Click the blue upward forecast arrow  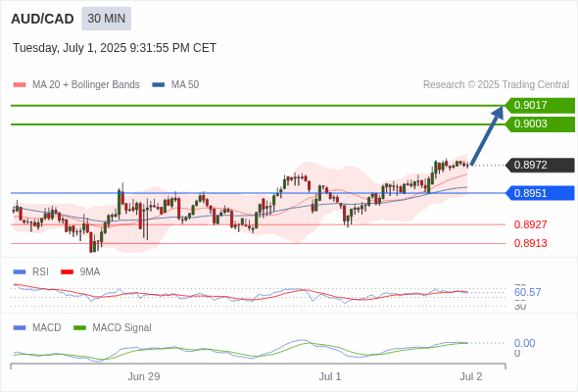click(487, 135)
